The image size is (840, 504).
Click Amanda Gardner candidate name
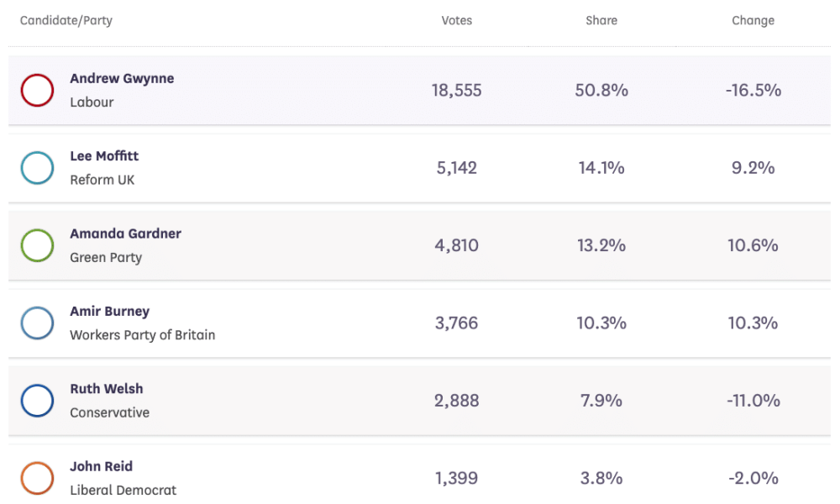125,234
